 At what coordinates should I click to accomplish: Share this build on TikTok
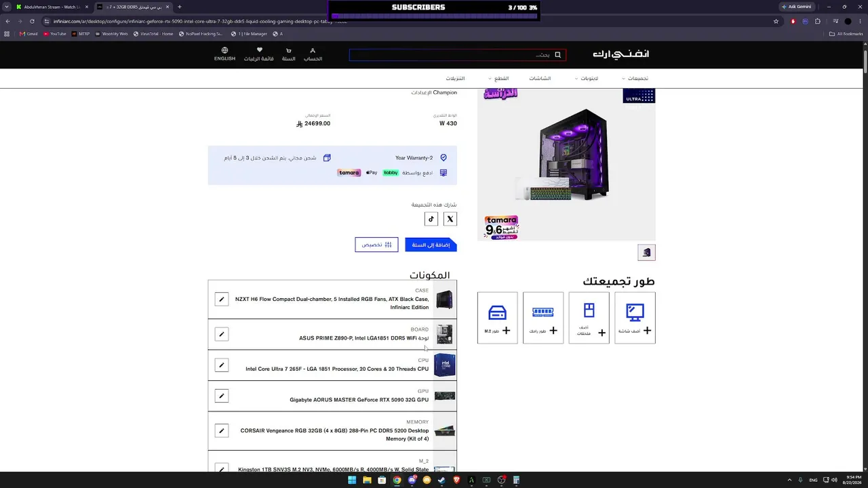click(431, 218)
